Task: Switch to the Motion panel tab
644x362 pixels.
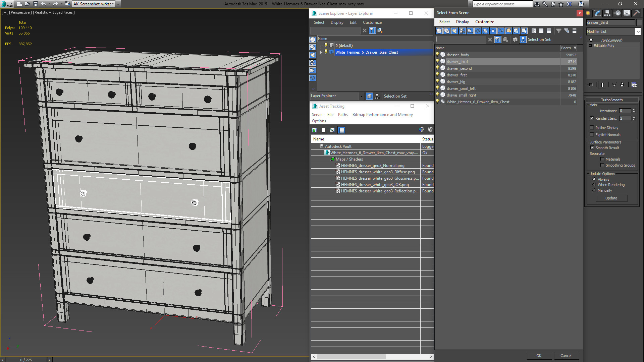Action: [x=617, y=13]
